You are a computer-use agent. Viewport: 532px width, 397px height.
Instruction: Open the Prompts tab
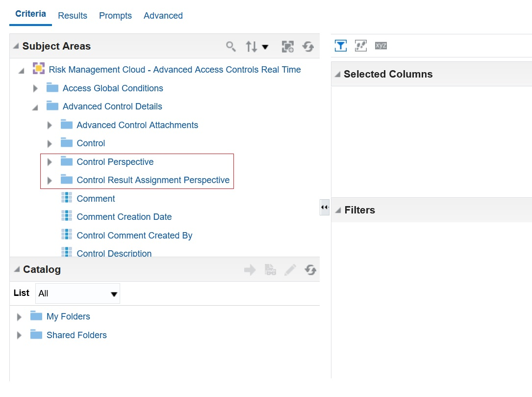(x=115, y=16)
